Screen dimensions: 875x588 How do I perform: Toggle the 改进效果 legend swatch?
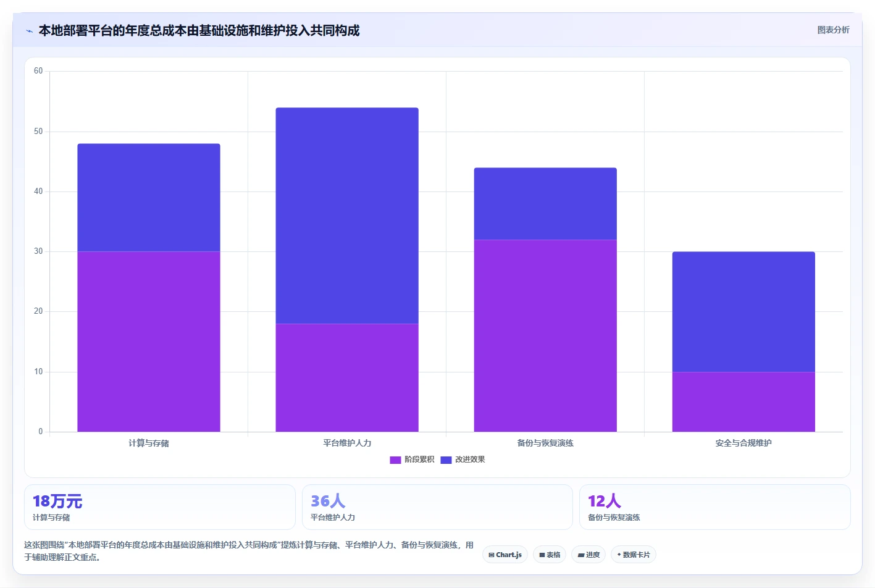446,460
